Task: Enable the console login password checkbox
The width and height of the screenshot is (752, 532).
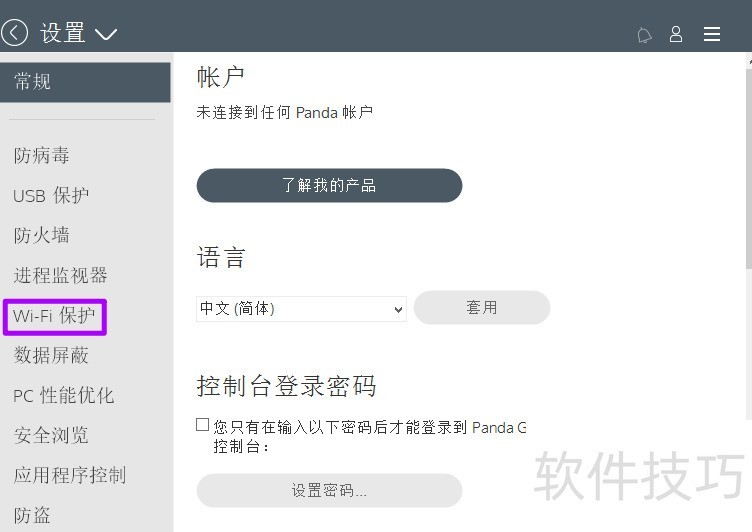Action: [x=203, y=425]
